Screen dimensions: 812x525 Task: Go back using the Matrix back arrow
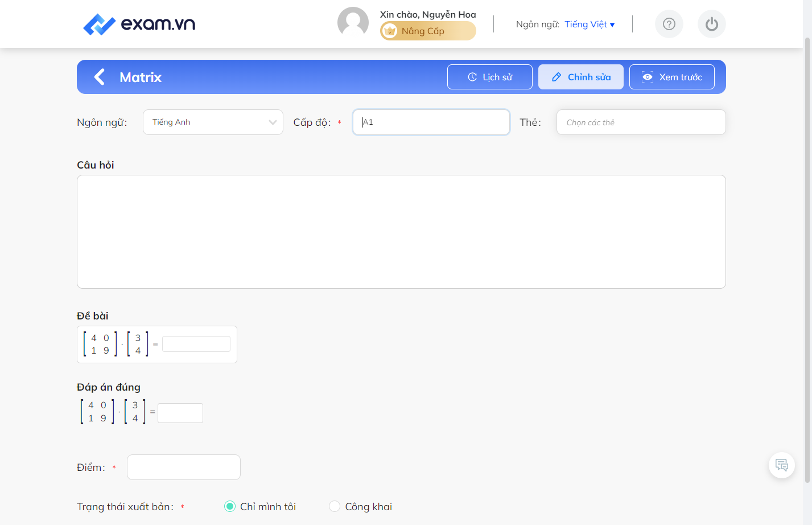pyautogui.click(x=100, y=77)
